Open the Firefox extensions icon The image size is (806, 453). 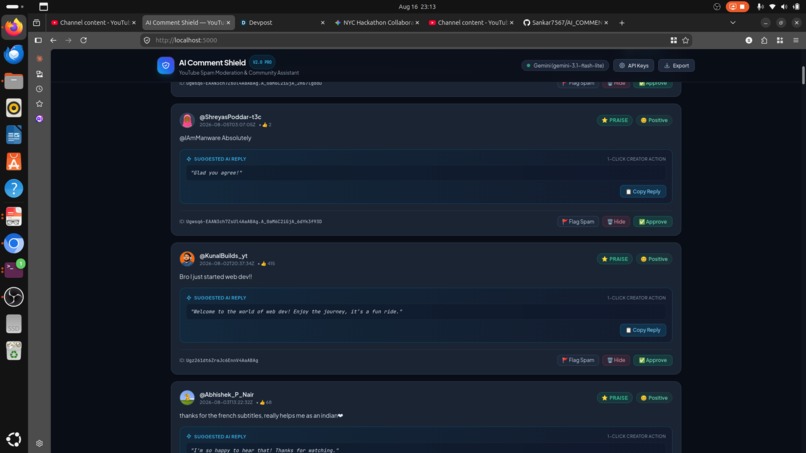click(x=764, y=40)
